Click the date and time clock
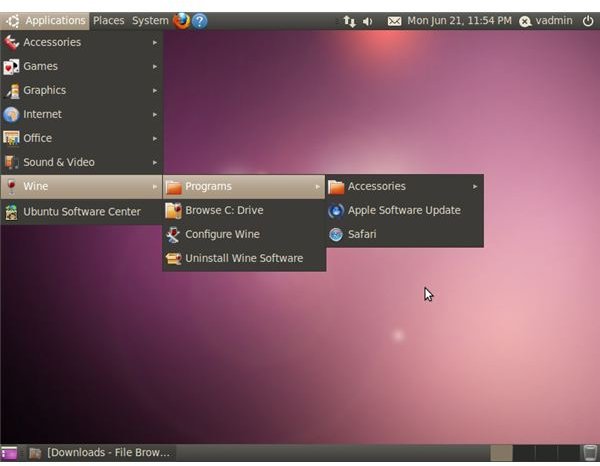The image size is (600, 466). pos(459,21)
